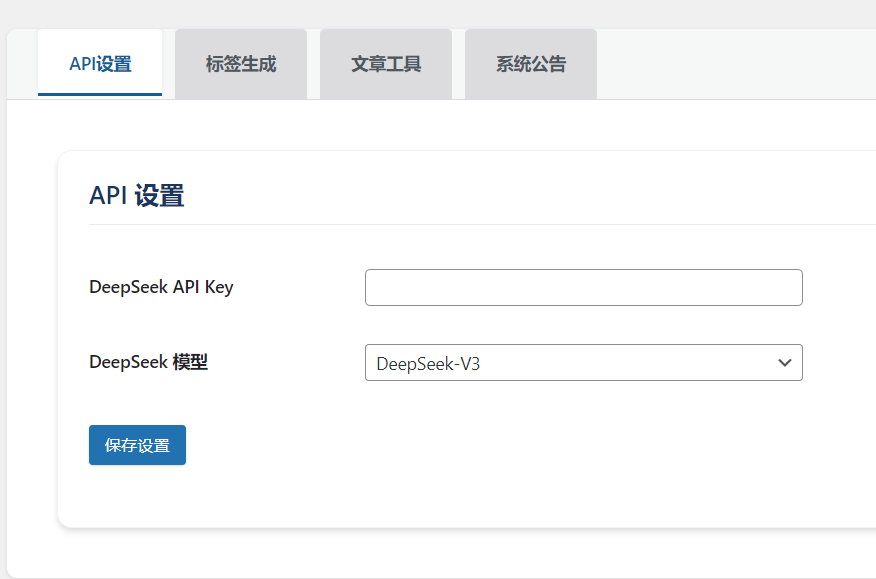Click the DeepSeek API Key input field
The width and height of the screenshot is (876, 579).
[x=583, y=288]
